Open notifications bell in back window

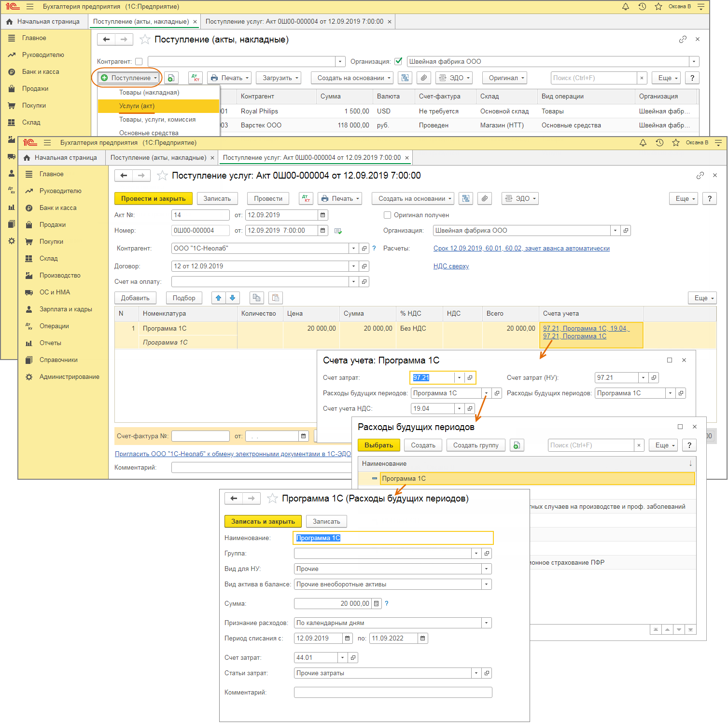(626, 7)
